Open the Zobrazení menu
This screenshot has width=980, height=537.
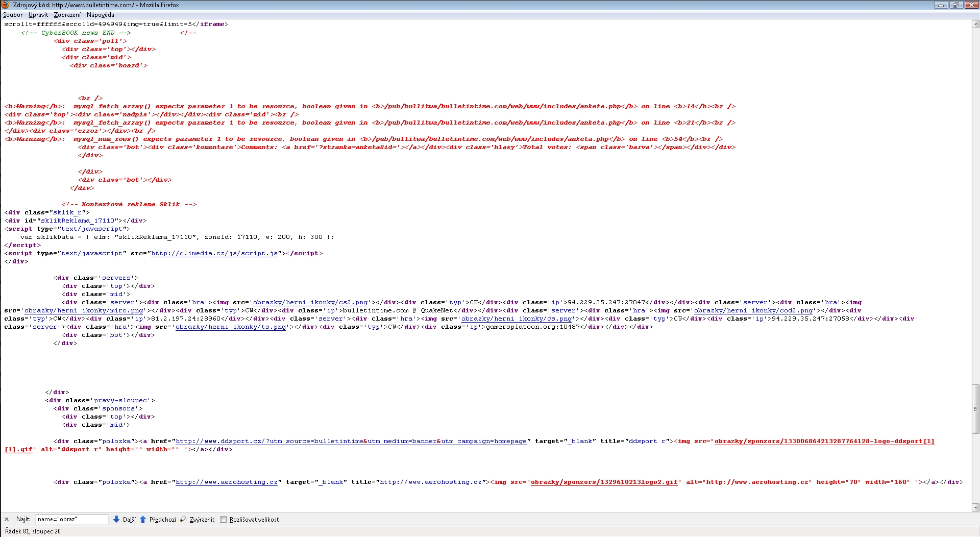(67, 15)
